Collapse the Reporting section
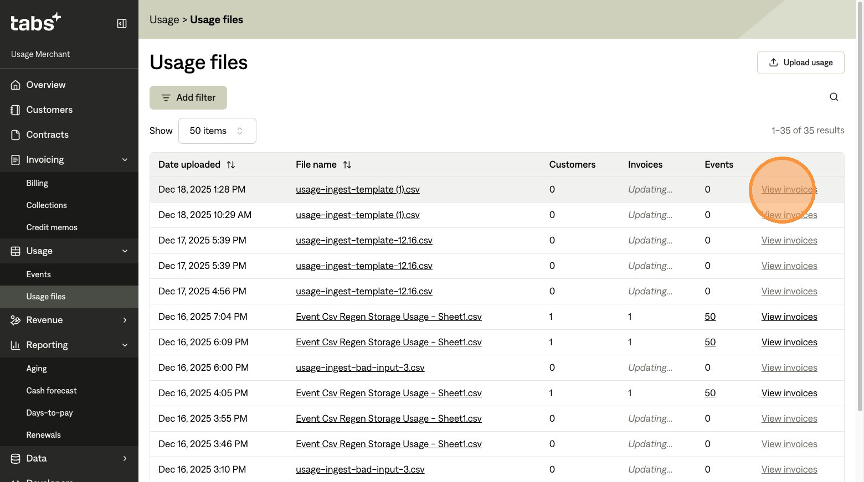The height and width of the screenshot is (482, 864). [124, 345]
